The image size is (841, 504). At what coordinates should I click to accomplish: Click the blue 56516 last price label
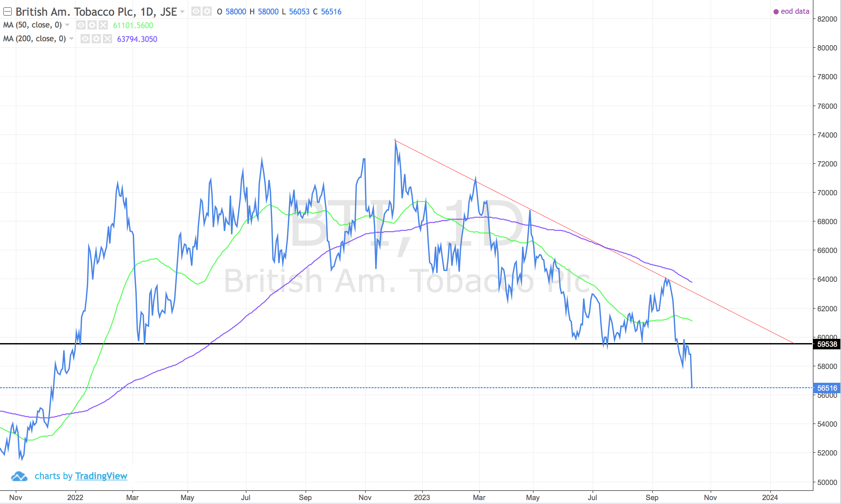click(x=826, y=388)
